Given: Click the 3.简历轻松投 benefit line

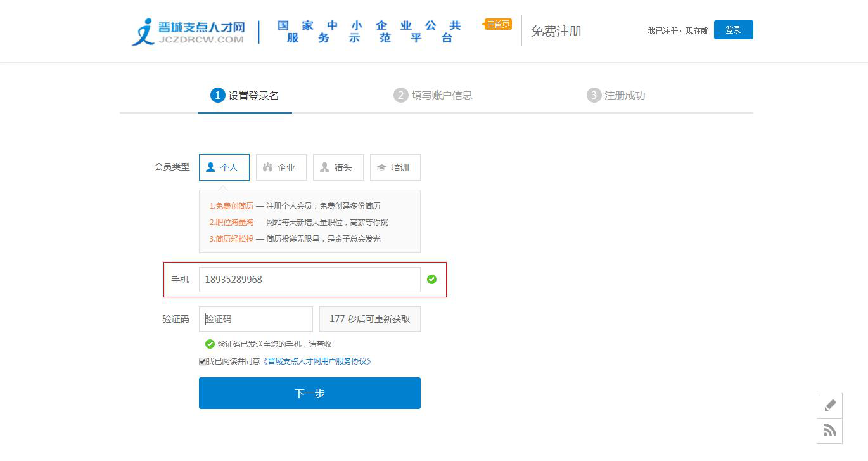Looking at the screenshot, I should point(295,239).
